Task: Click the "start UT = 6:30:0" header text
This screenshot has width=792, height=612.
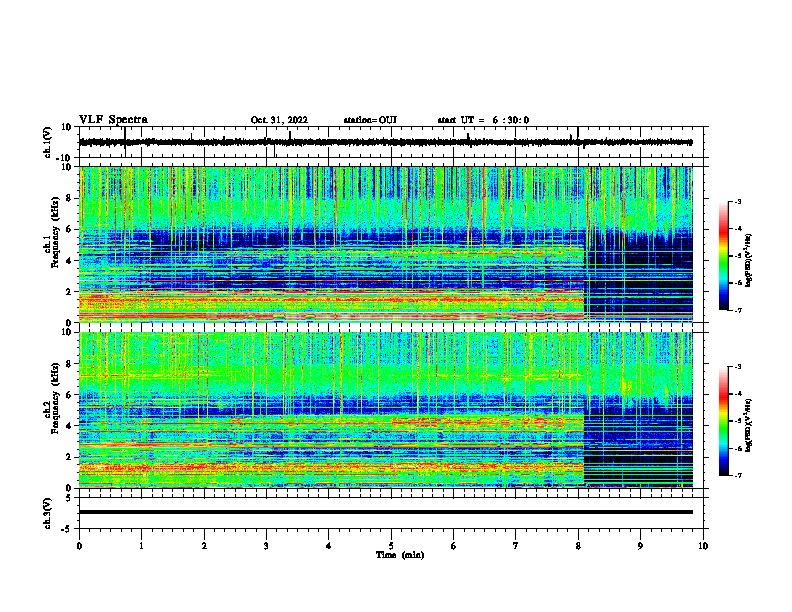Action: click(x=483, y=120)
